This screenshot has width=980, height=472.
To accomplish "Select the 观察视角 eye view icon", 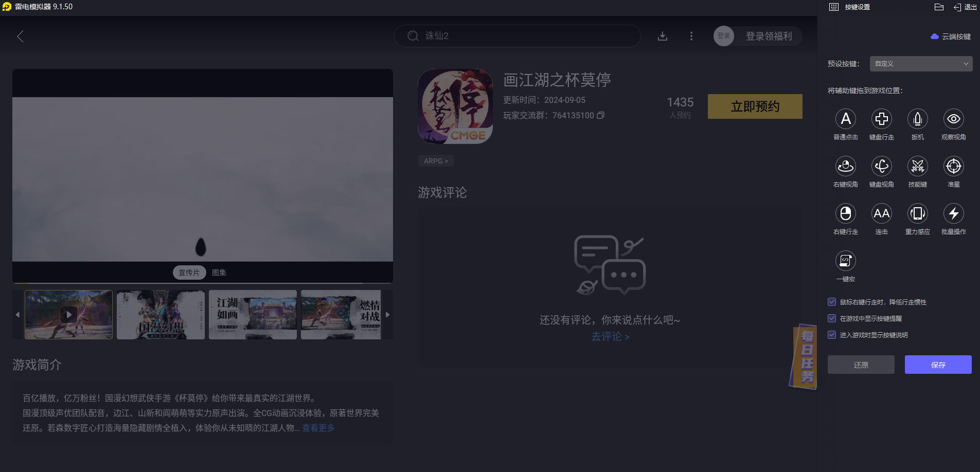I will pos(953,119).
